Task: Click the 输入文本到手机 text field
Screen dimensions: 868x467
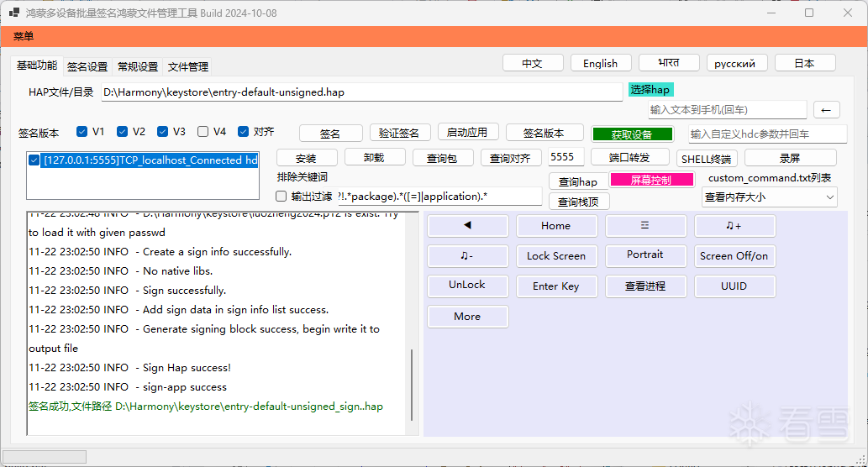Action: (727, 110)
